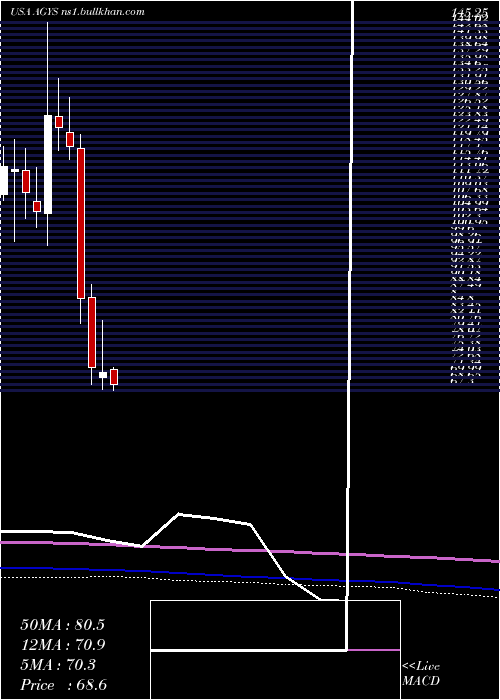
Task: Click the tallest white candlestick body
Action: point(48,164)
